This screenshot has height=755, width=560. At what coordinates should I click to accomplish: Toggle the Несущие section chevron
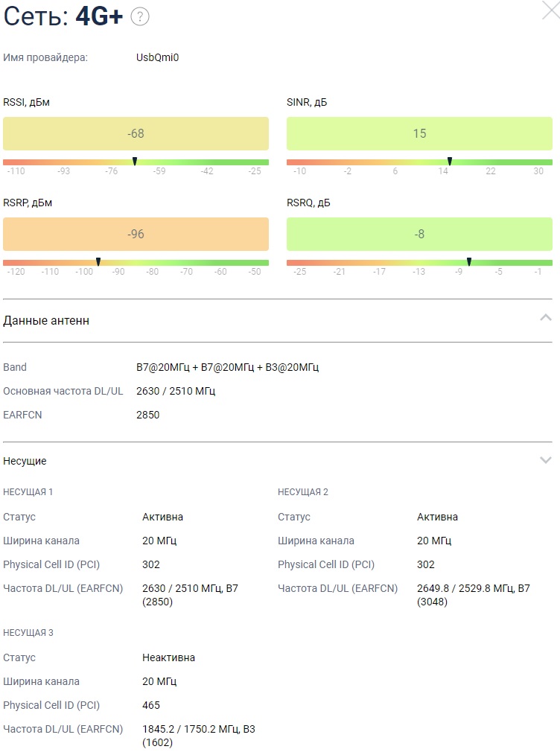tap(545, 460)
